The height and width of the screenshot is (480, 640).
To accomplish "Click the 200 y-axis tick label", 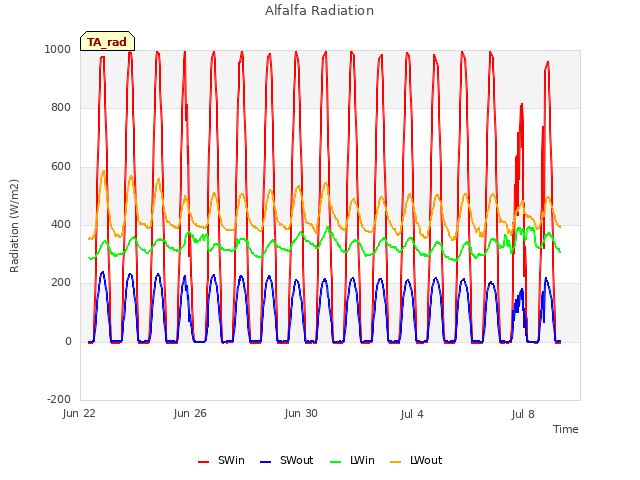I will (61, 283).
